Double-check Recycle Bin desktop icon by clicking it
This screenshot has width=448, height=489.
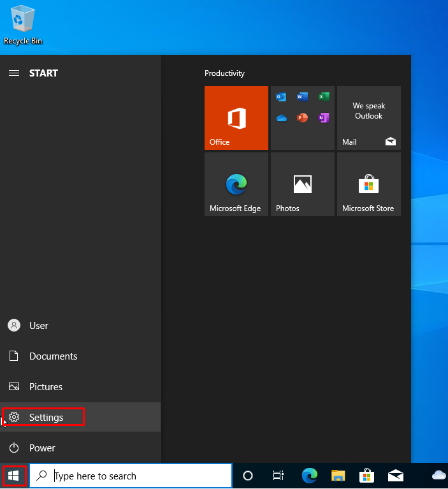coord(23,24)
